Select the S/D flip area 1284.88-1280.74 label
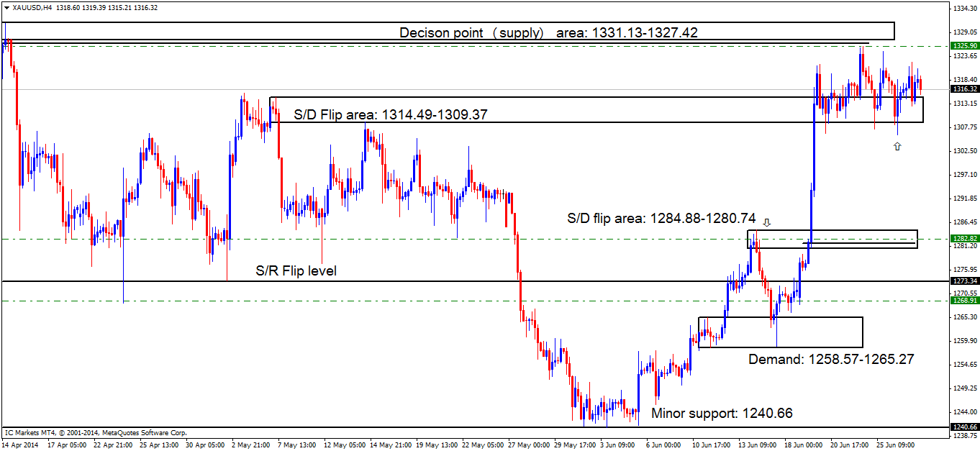The image size is (980, 451). [661, 217]
